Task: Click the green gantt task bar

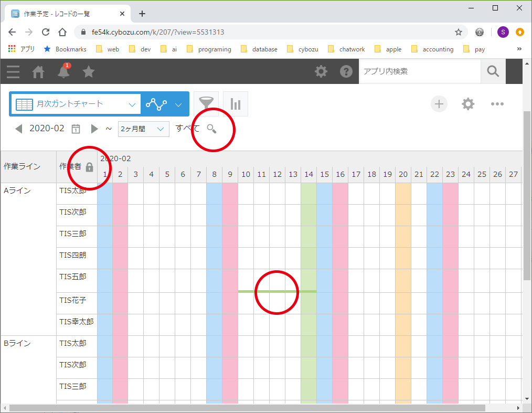Action: (x=277, y=291)
